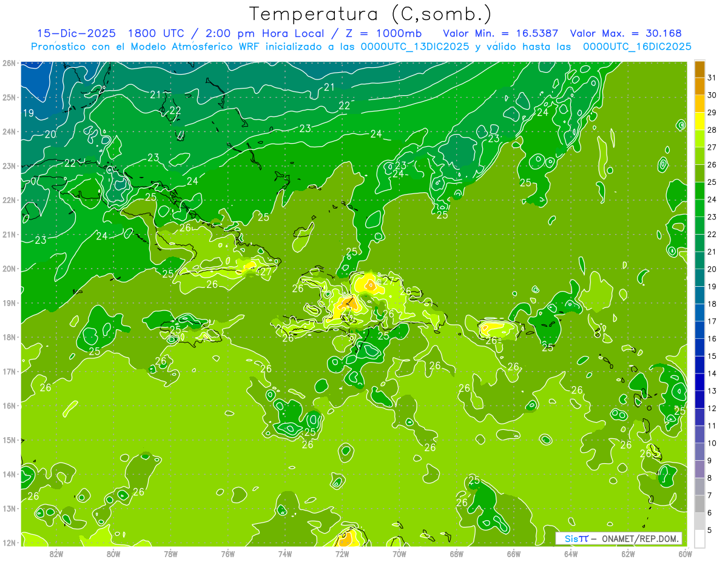
Task: Click the color bar segment between 24 and 25
Action: [x=699, y=191]
